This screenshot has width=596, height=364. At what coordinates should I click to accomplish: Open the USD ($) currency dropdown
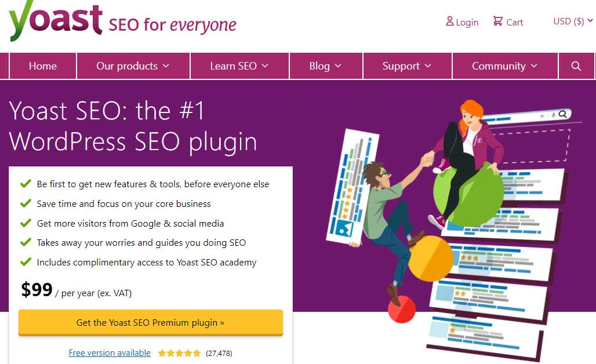pyautogui.click(x=572, y=21)
